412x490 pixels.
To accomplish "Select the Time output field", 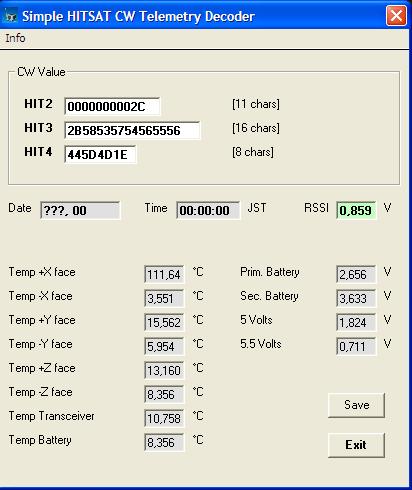I will [208, 210].
